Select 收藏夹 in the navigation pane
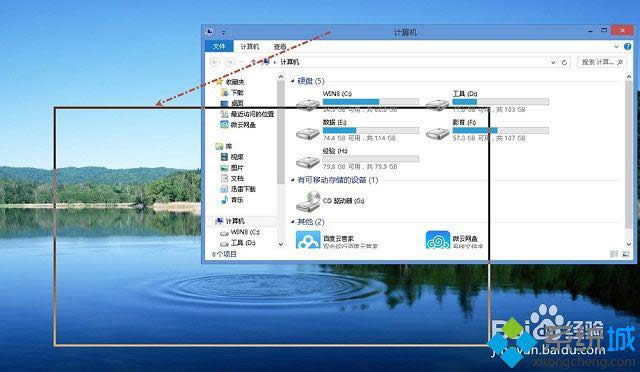The image size is (640, 372). coord(230,82)
